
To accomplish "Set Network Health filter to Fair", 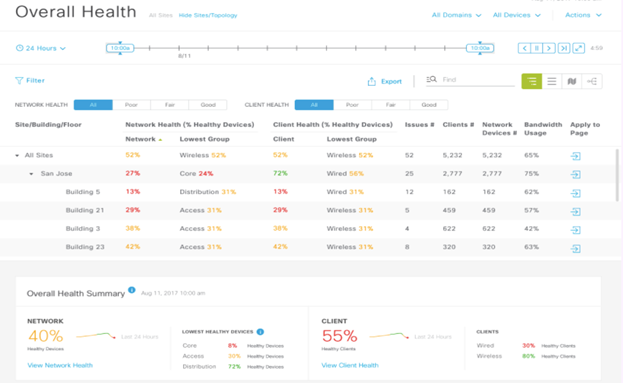I will 170,105.
